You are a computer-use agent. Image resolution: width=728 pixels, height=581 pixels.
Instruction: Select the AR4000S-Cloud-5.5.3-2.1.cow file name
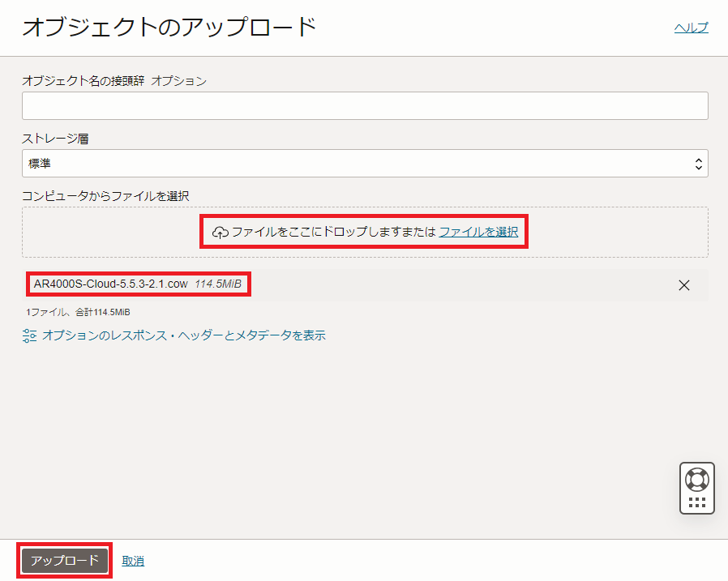110,284
